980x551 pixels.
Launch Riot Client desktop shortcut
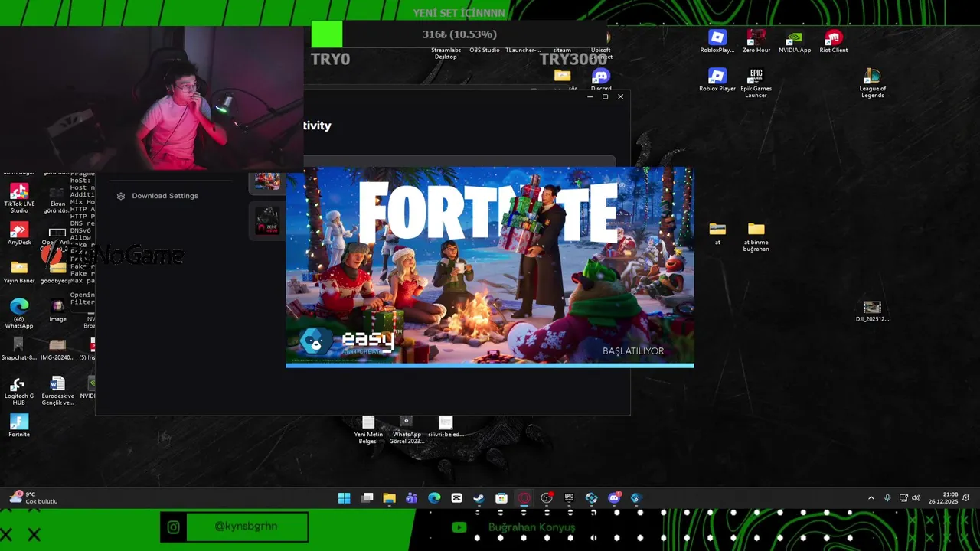coord(834,41)
